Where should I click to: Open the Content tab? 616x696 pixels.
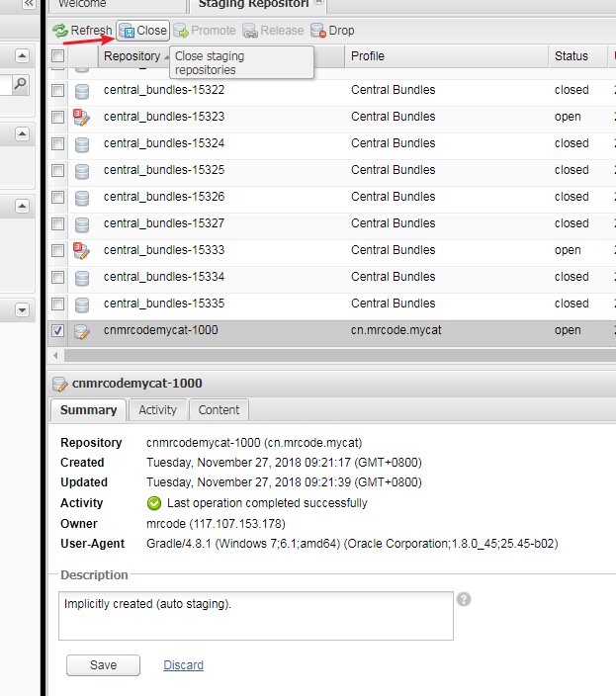[219, 409]
